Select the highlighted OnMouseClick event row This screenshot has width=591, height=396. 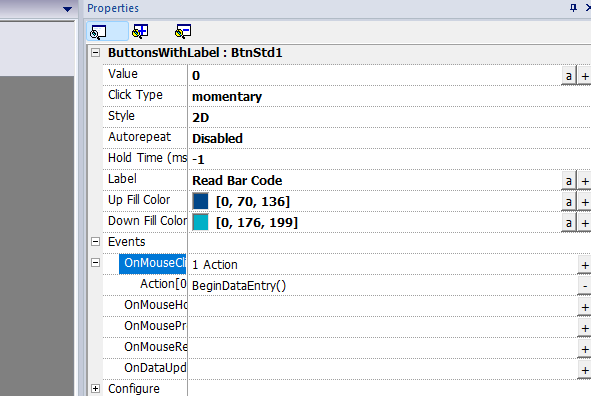click(x=153, y=263)
